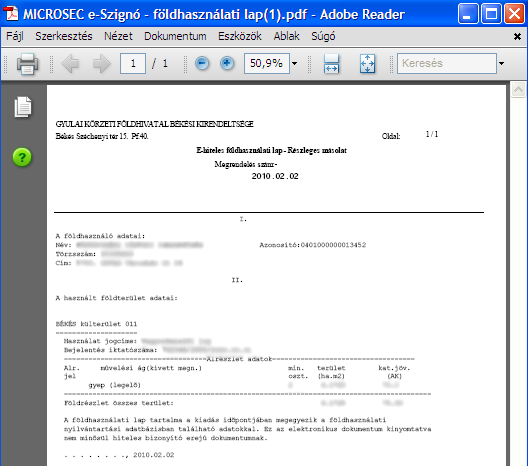Open the Fájl menu

pyautogui.click(x=15, y=36)
